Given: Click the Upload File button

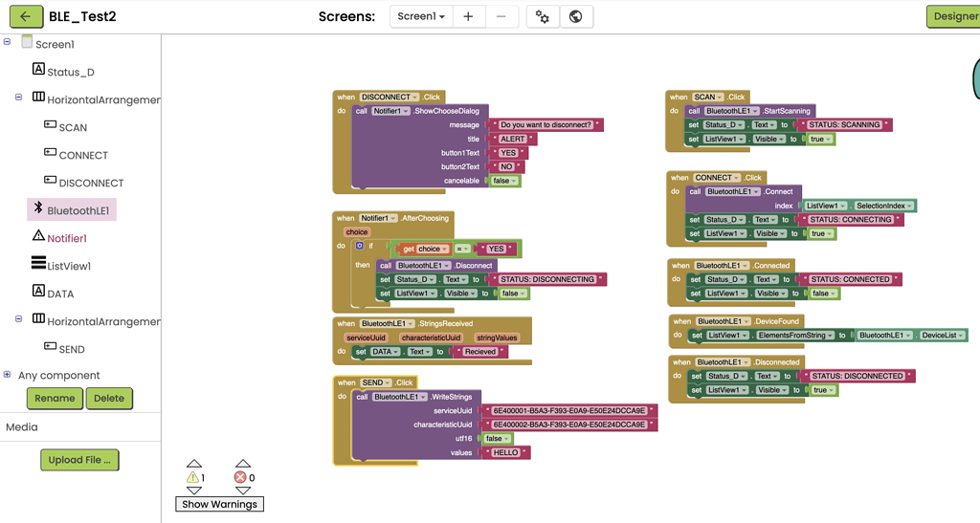Looking at the screenshot, I should point(79,460).
